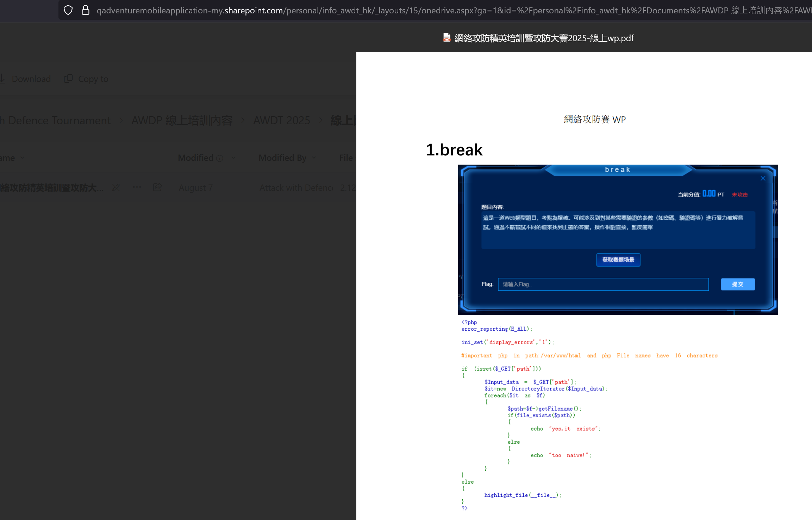Click the August 7 modified date cell
The image size is (812, 520).
pos(196,188)
